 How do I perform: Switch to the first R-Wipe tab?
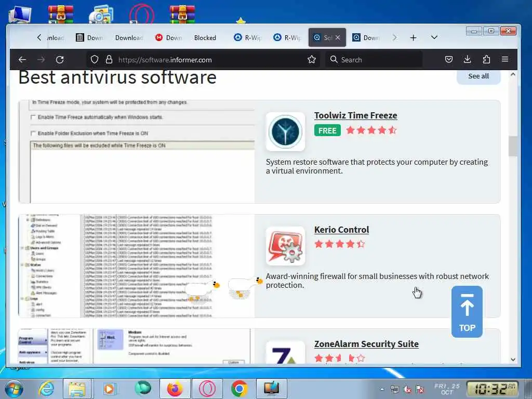(x=248, y=37)
